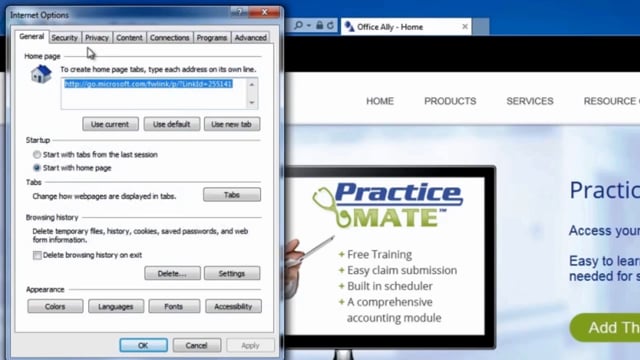
Task: Open a new browser tab button
Action: [481, 27]
